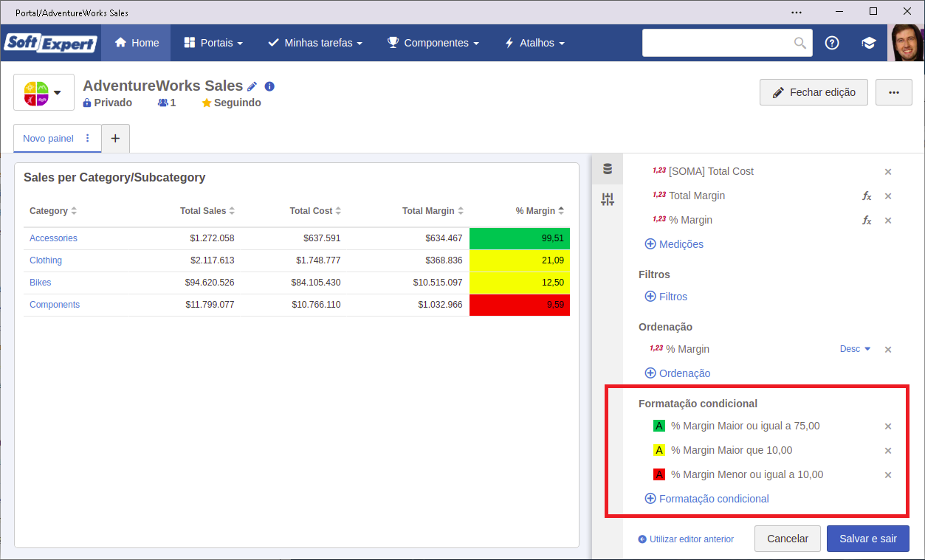
Task: Open the Novo painel tab options menu
Action: (x=88, y=138)
